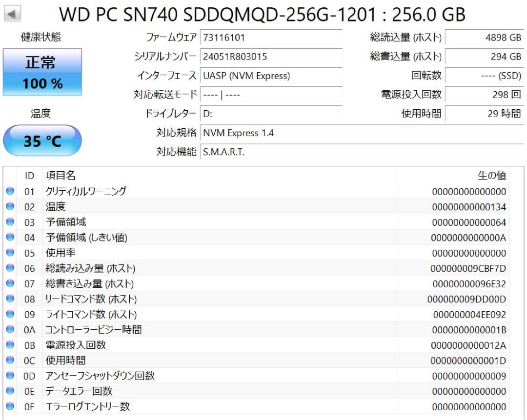Select the 予備領域 (しきい値) attribute name
Image resolution: width=527 pixels, height=420 pixels.
coord(86,237)
